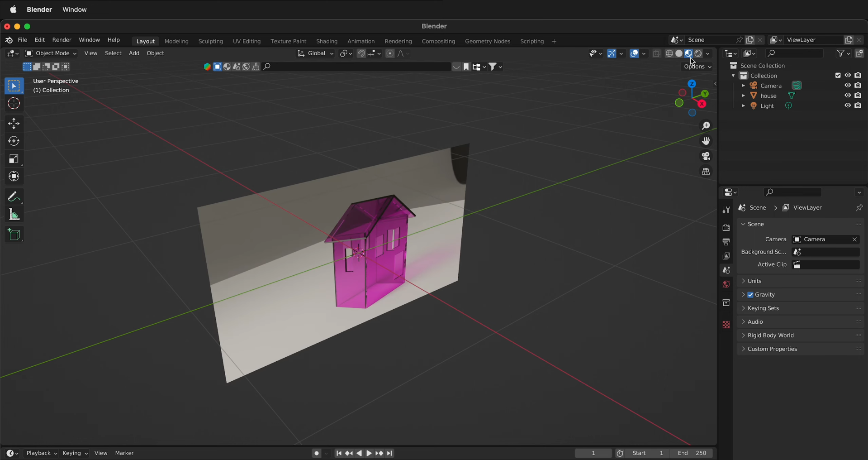This screenshot has height=460, width=868.
Task: Click the Options button in viewport
Action: pyautogui.click(x=697, y=67)
